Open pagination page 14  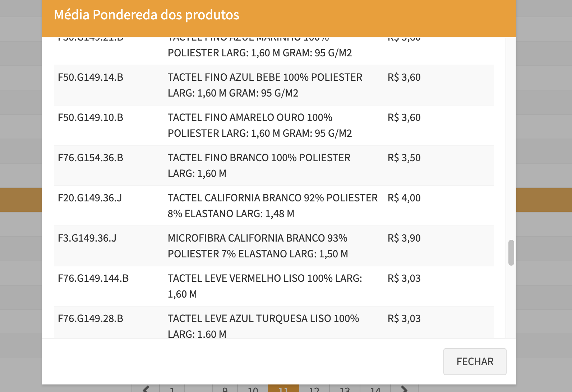click(375, 389)
